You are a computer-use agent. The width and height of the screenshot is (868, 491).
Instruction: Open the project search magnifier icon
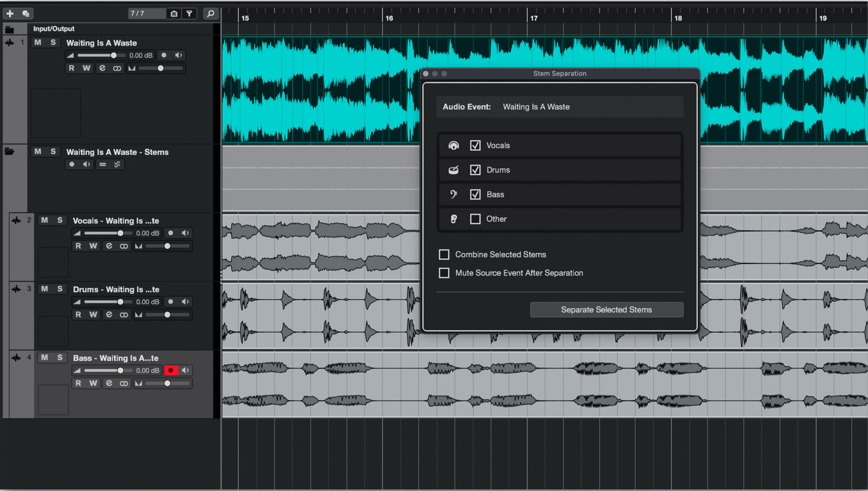point(211,14)
